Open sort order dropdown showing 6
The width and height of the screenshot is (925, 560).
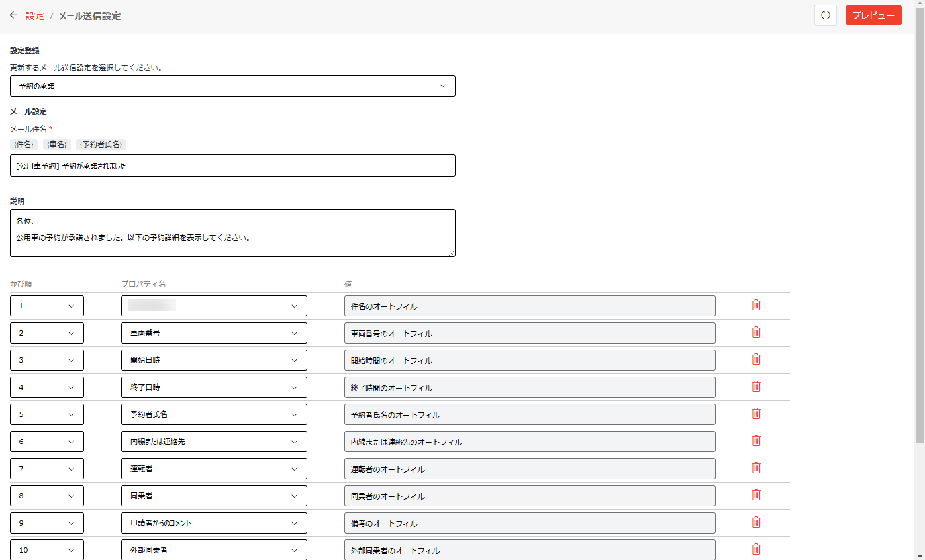click(47, 442)
